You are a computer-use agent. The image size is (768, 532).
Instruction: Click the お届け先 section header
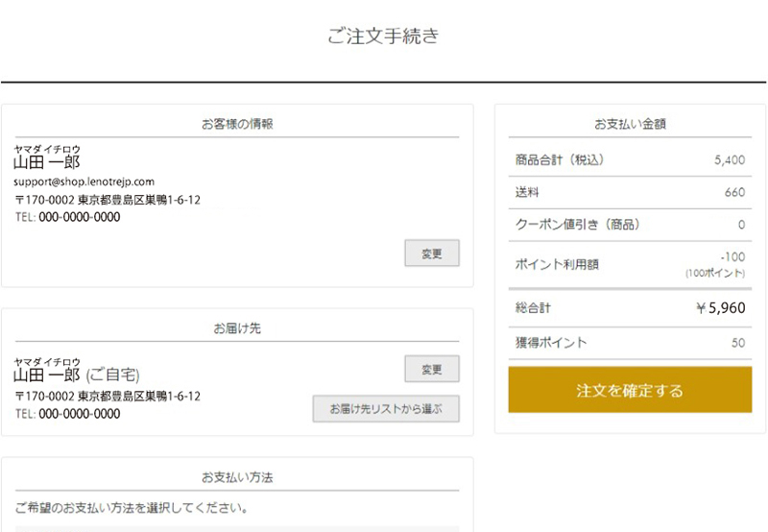point(237,328)
